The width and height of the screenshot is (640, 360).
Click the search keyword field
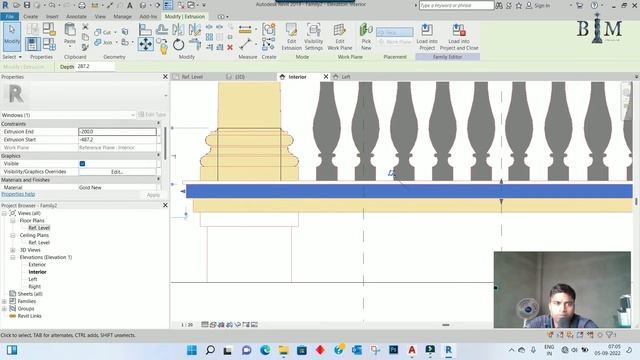pos(456,5)
